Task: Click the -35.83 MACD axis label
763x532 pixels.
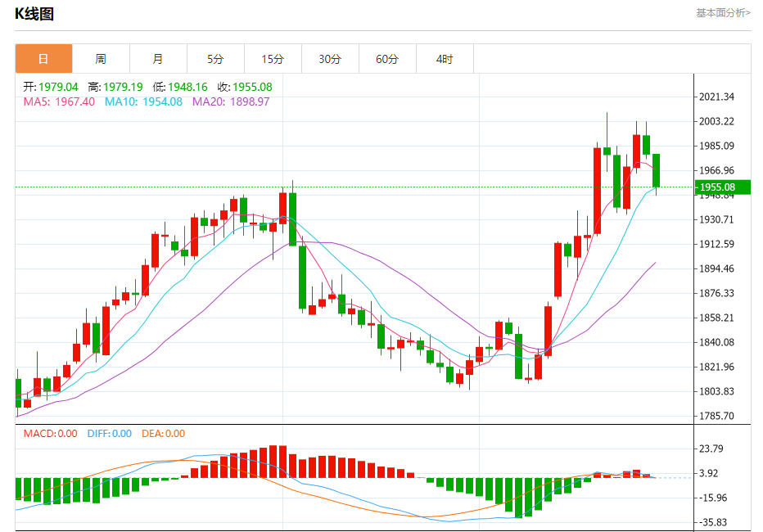Action: [713, 522]
